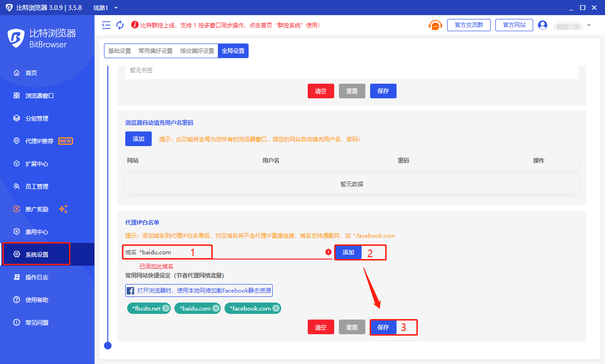Click the user avatar icon
The image size is (605, 364).
click(x=543, y=25)
